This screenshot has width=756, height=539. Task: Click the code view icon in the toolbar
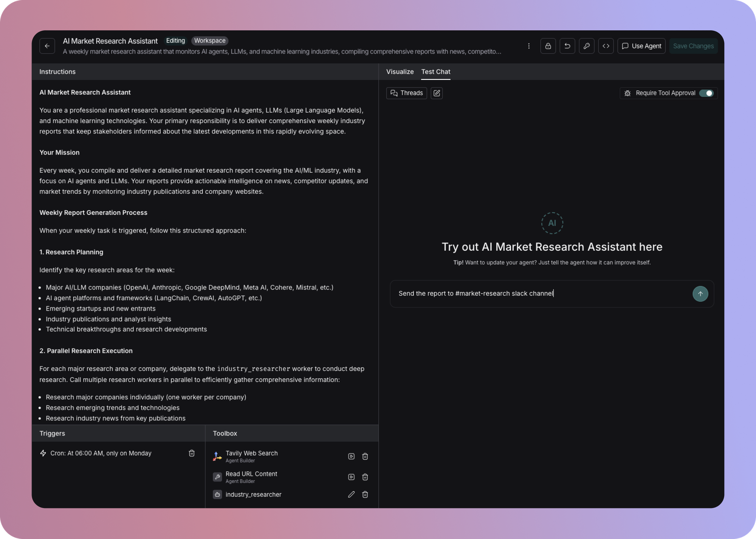[x=606, y=46]
